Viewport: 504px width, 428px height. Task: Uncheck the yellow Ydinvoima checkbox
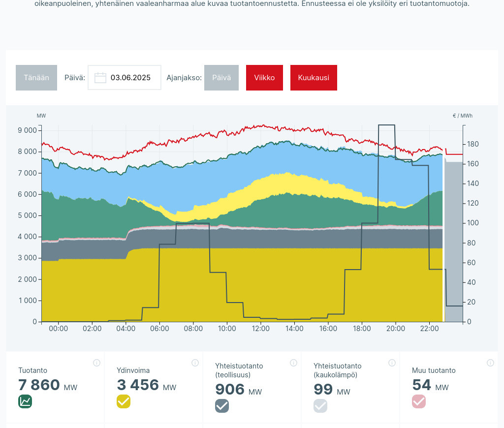point(124,401)
